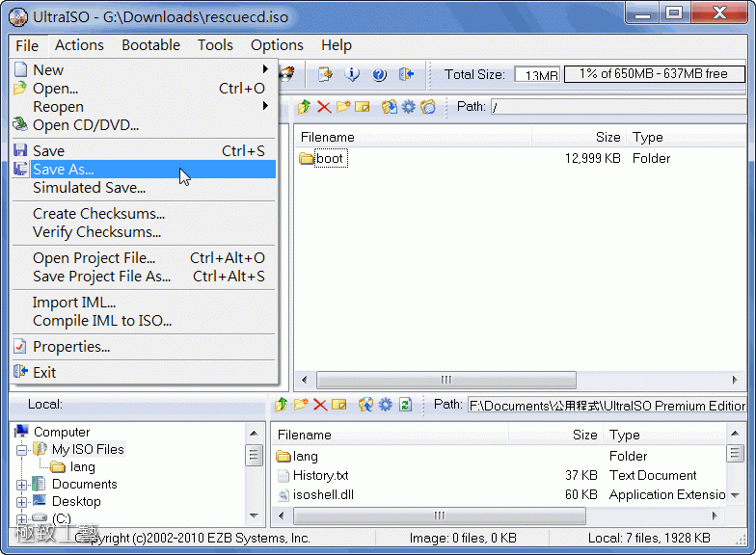
Task: Open the Bootable menu
Action: (x=150, y=45)
